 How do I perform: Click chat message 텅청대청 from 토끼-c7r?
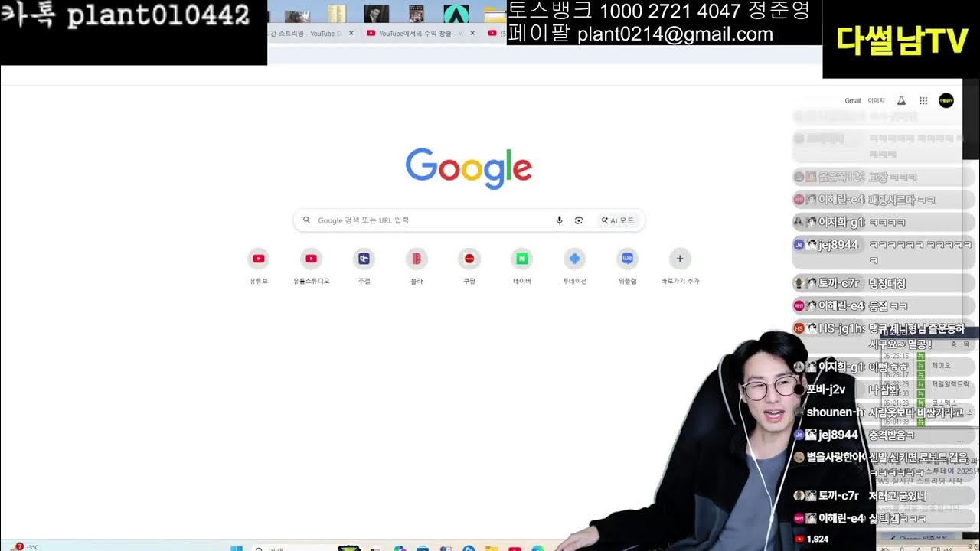point(887,283)
